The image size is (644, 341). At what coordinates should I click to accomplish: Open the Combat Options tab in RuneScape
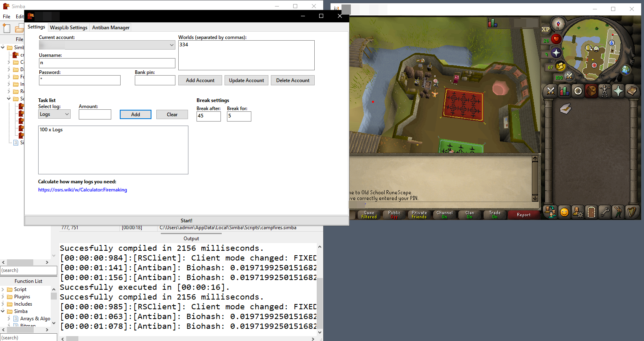point(551,91)
